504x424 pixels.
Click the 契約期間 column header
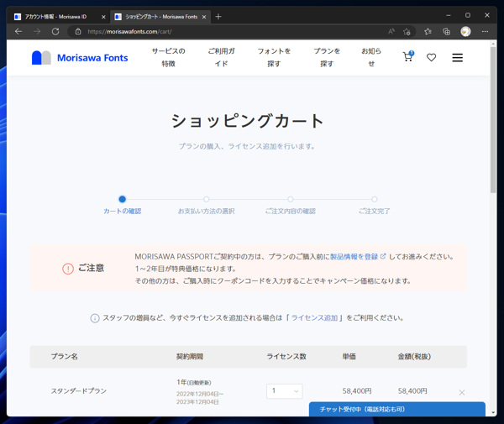click(190, 357)
